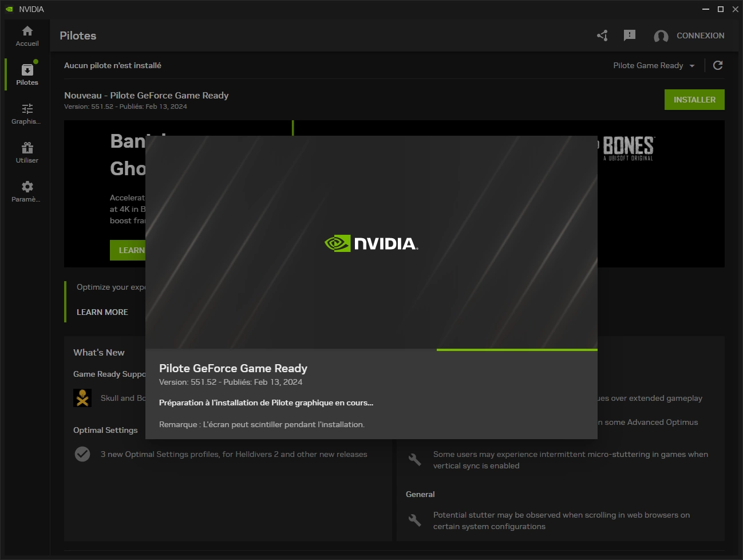Click the 'Remarque' note in dialog
This screenshot has width=743, height=560.
point(262,424)
